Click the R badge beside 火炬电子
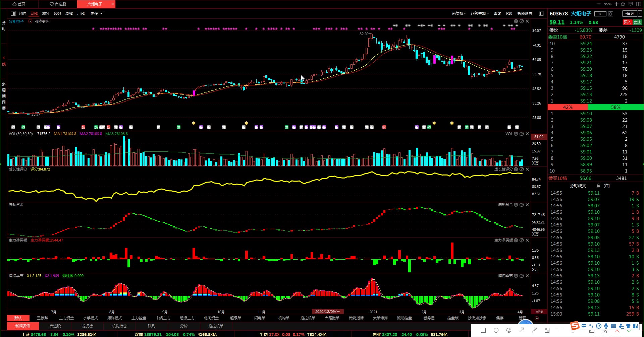Image resolution: width=644 pixels, height=337 pixels. pyautogui.click(x=600, y=14)
